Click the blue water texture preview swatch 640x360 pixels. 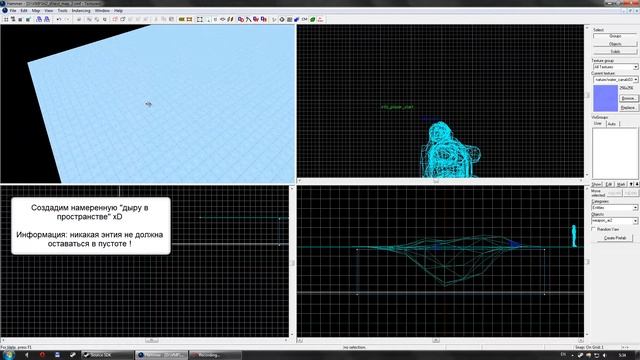pyautogui.click(x=605, y=98)
